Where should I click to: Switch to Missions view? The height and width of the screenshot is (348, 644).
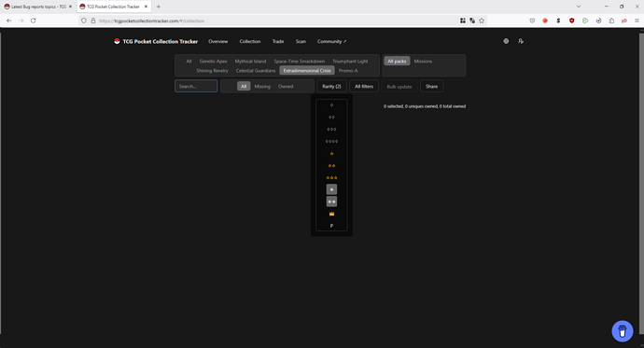423,62
